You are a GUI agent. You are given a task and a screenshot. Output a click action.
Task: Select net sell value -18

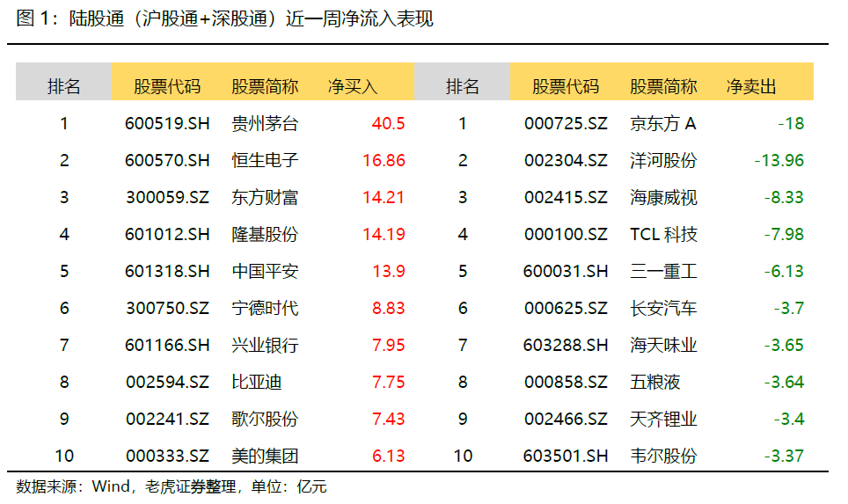coord(791,123)
